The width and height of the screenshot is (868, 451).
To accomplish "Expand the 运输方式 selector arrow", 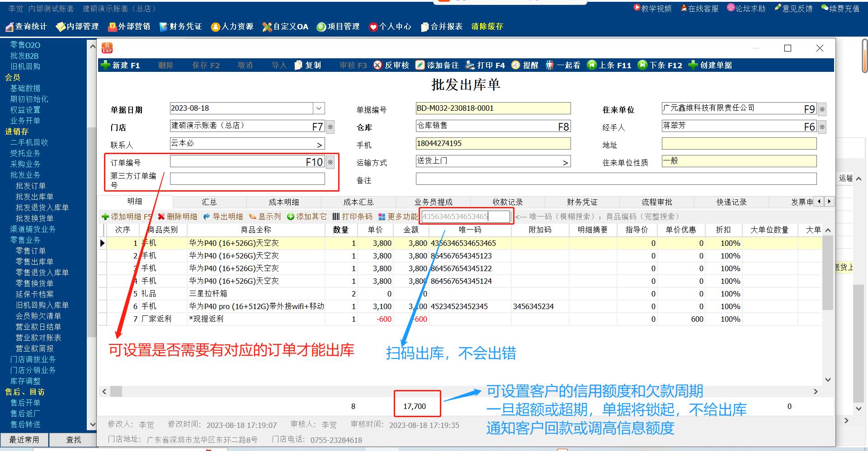I will (565, 163).
